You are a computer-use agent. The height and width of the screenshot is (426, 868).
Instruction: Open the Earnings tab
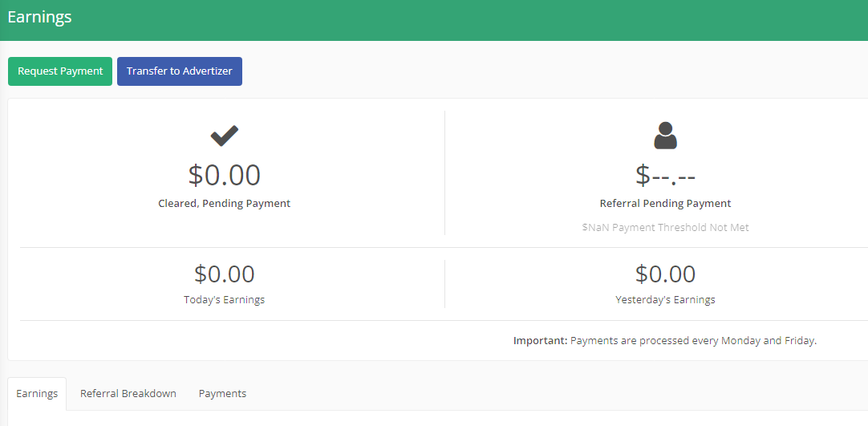pos(37,393)
